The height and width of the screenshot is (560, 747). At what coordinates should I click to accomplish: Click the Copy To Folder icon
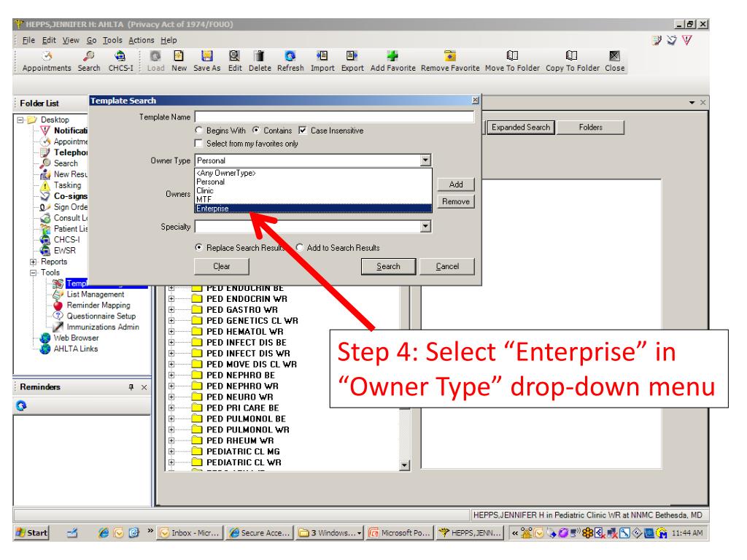(573, 61)
